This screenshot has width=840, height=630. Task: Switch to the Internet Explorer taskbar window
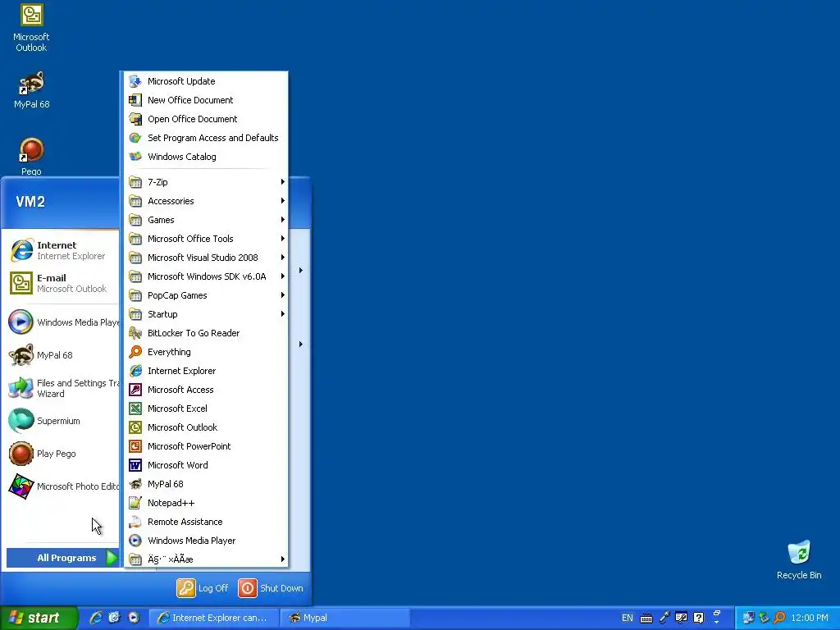(214, 618)
